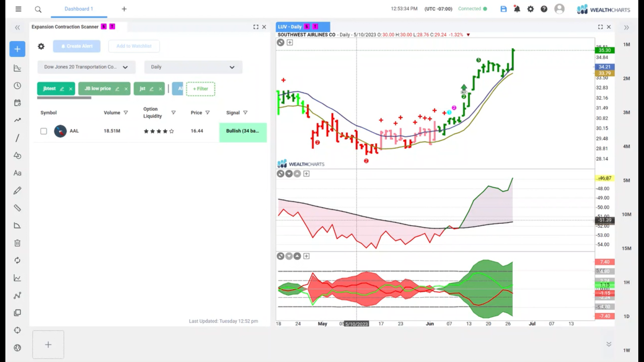Open the hamburger main menu

pos(18,9)
